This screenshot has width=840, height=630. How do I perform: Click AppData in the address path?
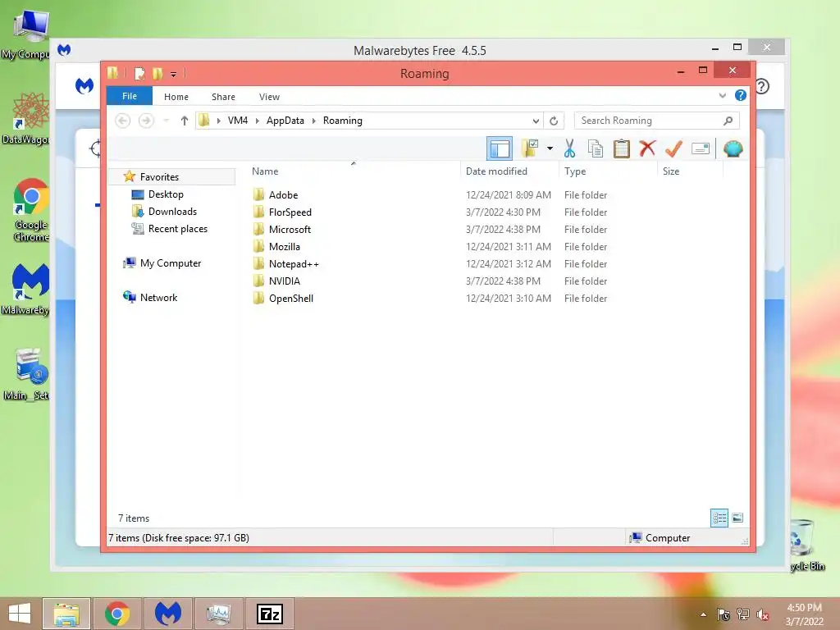click(285, 121)
